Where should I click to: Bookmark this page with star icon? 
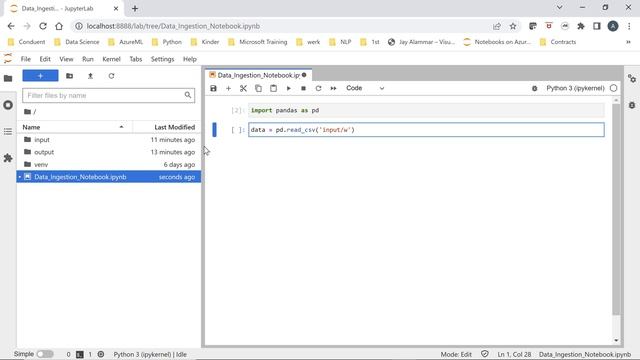coord(513,26)
